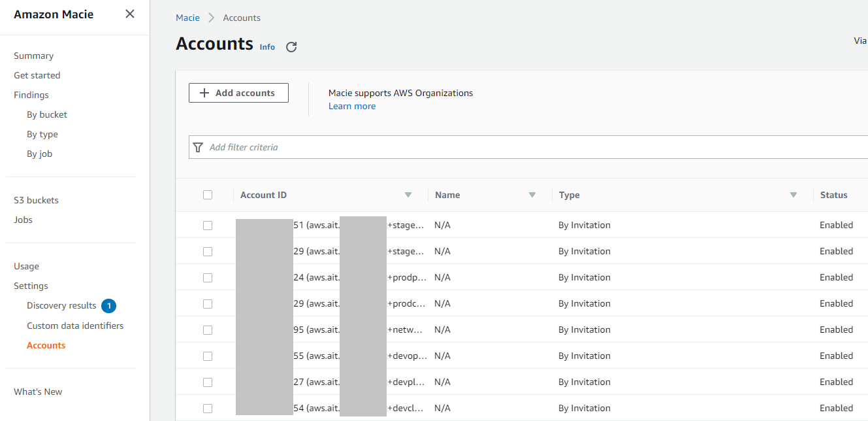Viewport: 868px width, 421px height.
Task: Toggle the select-all accounts checkbox
Action: point(208,195)
